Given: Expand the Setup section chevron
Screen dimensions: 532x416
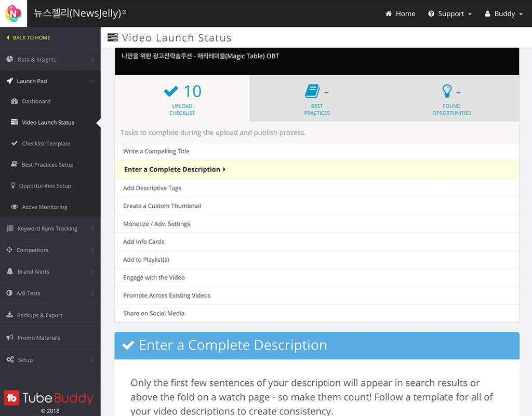Looking at the screenshot, I should click(x=92, y=360).
